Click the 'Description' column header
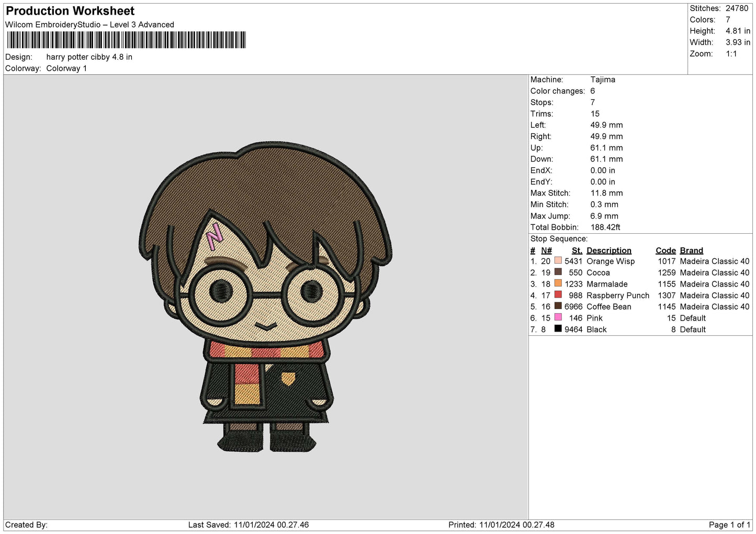This screenshot has height=534, width=756. coord(609,251)
